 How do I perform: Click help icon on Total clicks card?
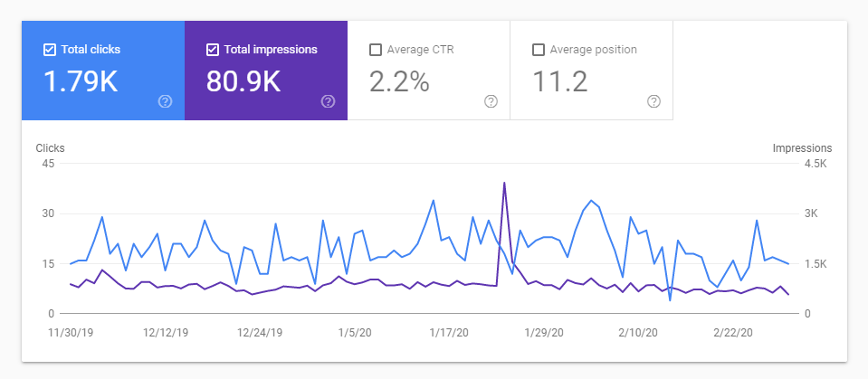[165, 101]
